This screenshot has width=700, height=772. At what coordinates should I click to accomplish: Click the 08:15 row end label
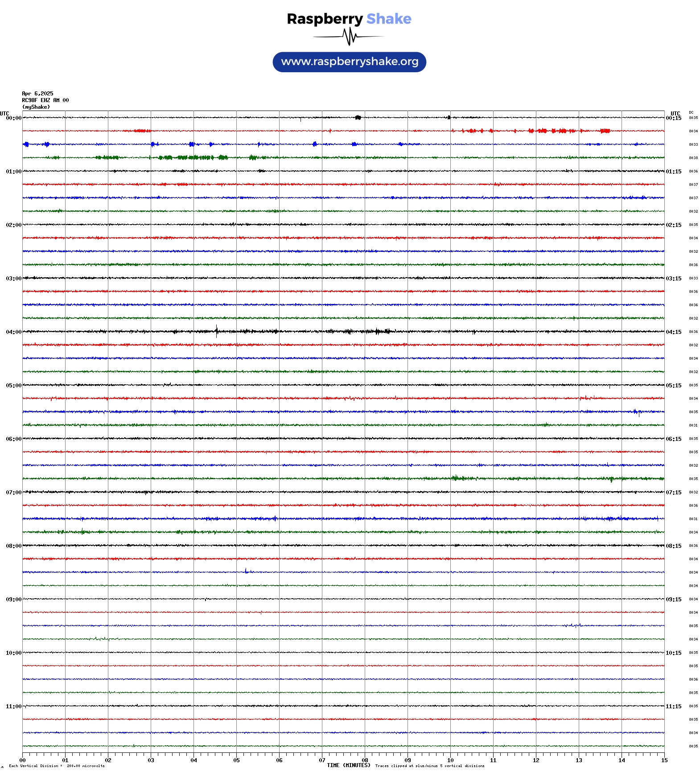pos(674,546)
